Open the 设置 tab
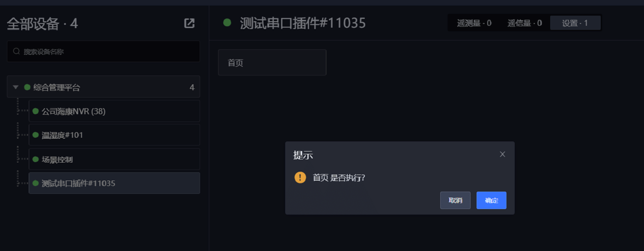 point(575,23)
